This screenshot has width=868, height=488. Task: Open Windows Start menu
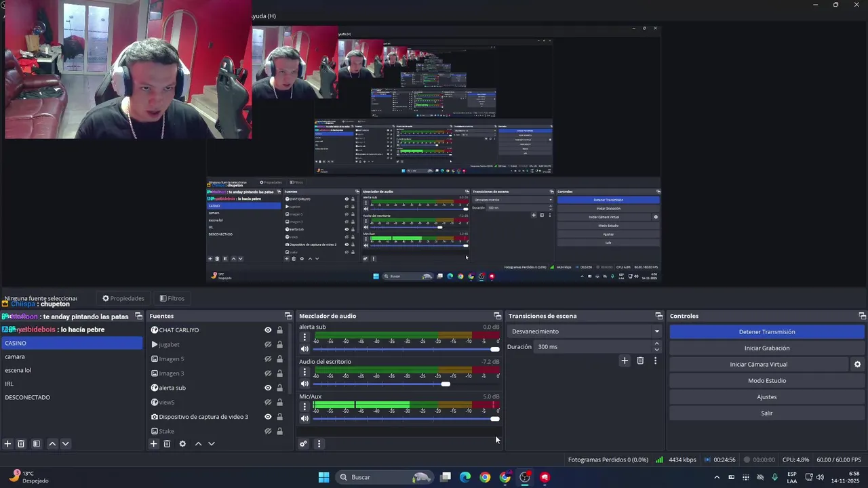[x=323, y=477]
